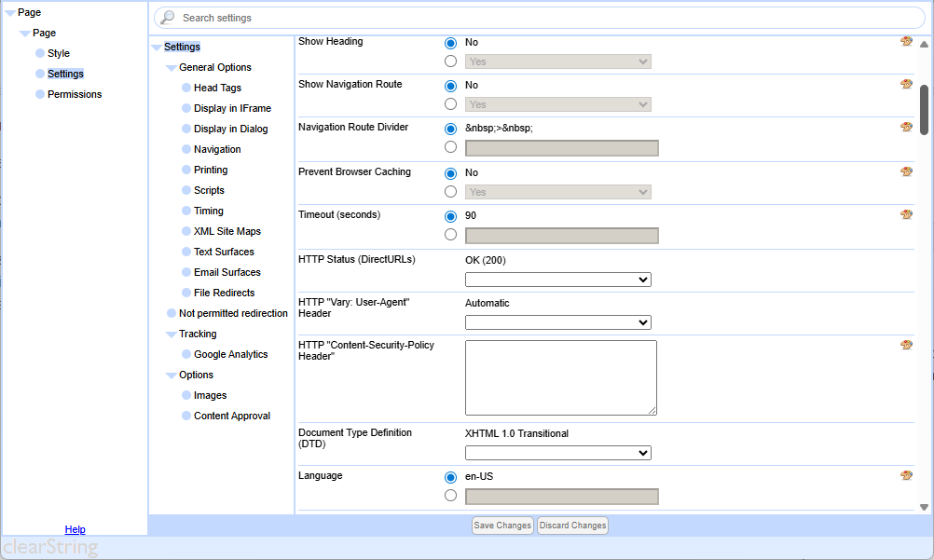Viewport: 934px width, 560px height.
Task: Select the empty radio under Timeout 90
Action: click(x=451, y=235)
